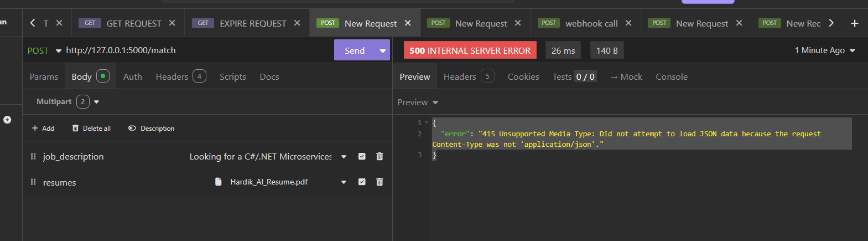Click the request URL input field
The height and width of the screenshot is (241, 868).
[194, 50]
